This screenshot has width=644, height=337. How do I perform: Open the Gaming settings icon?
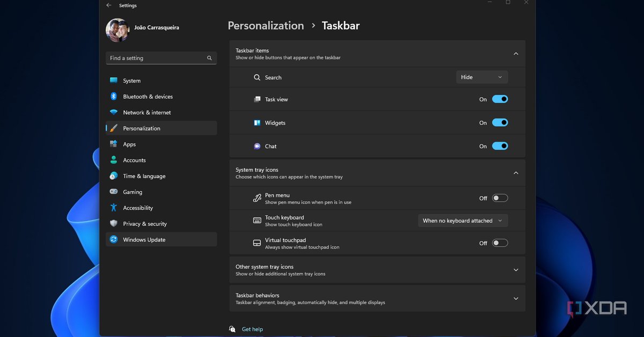114,192
